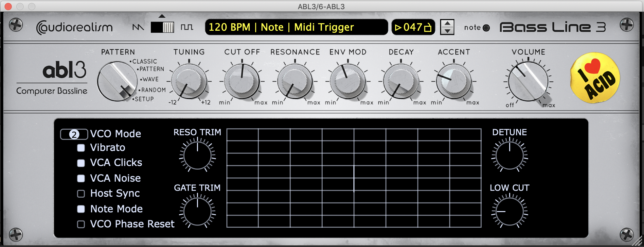Viewport: 644px width, 247px height.
Task: Close the ABL3 plugin window
Action: pyautogui.click(x=8, y=7)
